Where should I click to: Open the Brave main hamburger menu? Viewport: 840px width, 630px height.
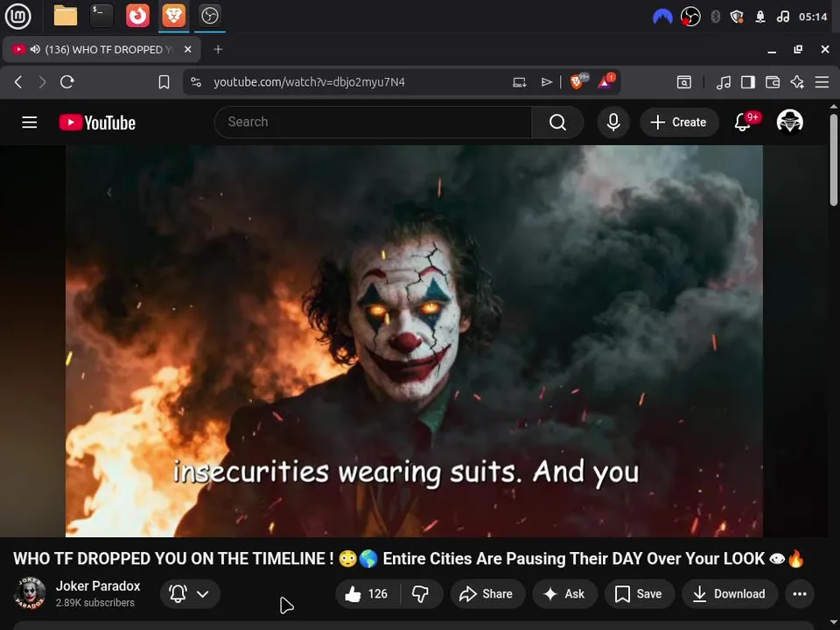pos(822,82)
